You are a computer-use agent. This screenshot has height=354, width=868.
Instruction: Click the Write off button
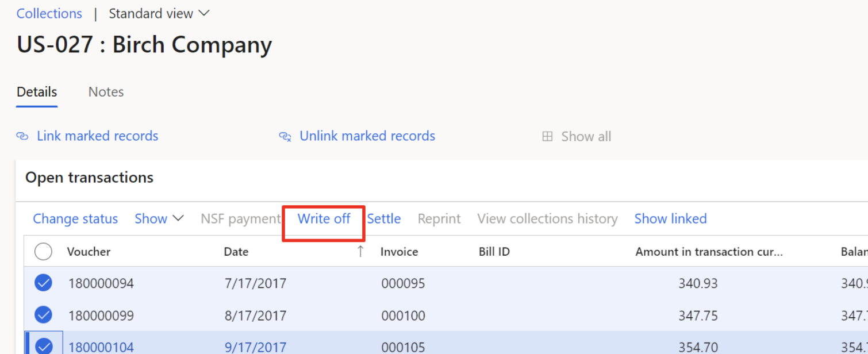(324, 219)
